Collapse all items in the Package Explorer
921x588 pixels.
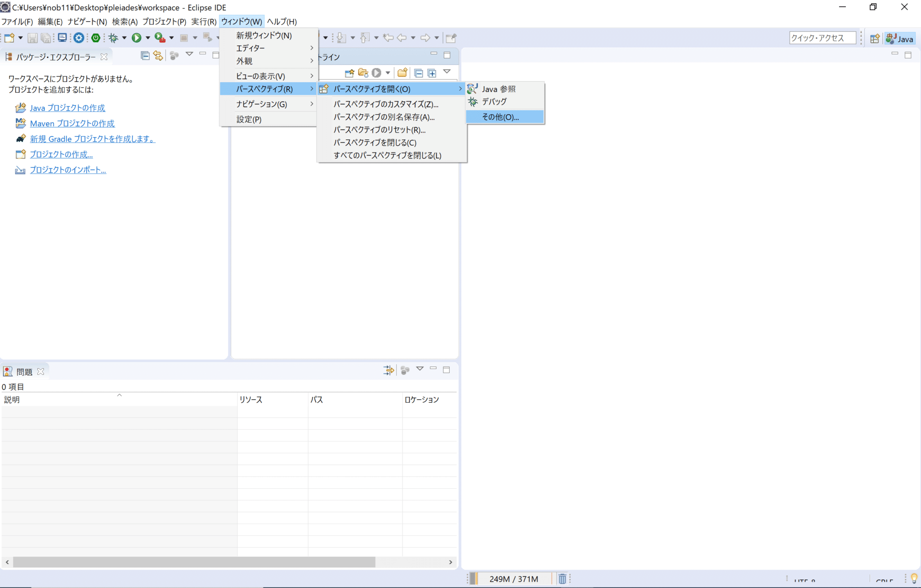tap(145, 55)
